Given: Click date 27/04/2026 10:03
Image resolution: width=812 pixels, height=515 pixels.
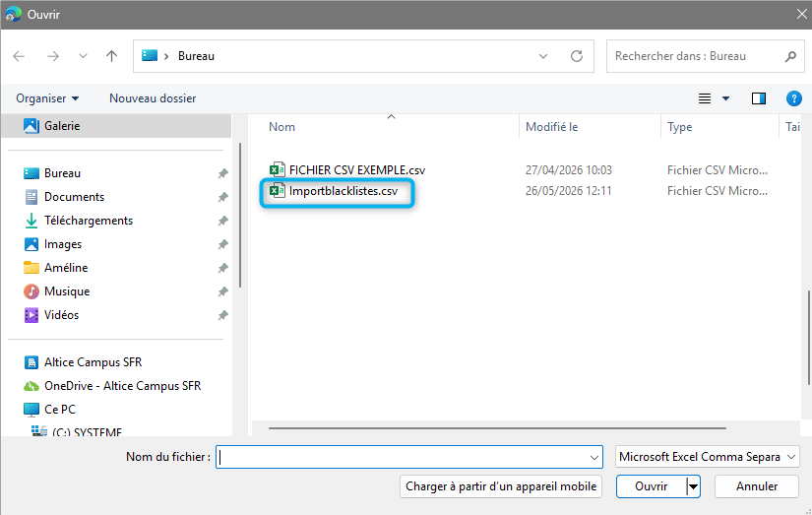Looking at the screenshot, I should [x=569, y=170].
